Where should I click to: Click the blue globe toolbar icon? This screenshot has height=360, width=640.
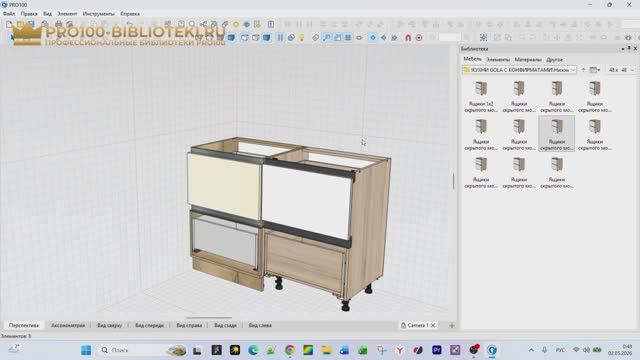[247, 24]
